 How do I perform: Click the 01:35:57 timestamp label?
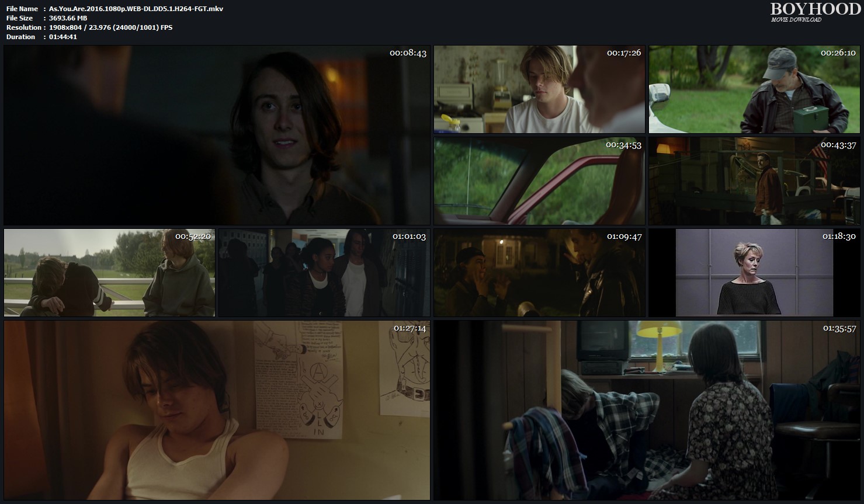(839, 328)
